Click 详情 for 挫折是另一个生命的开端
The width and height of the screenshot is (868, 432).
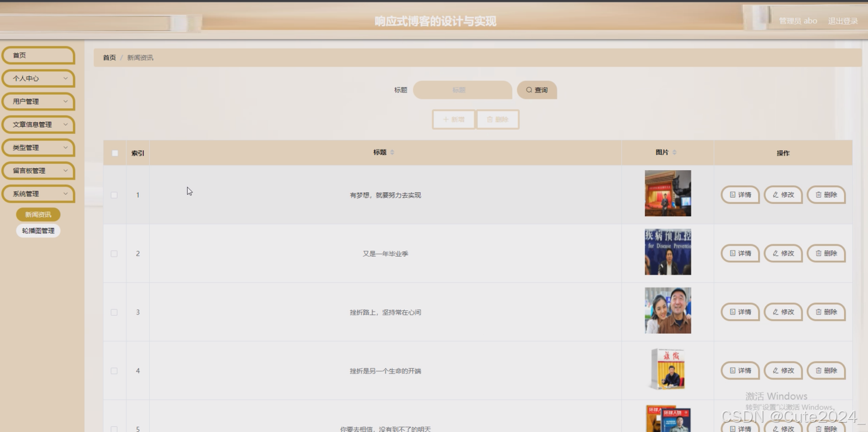(x=740, y=370)
